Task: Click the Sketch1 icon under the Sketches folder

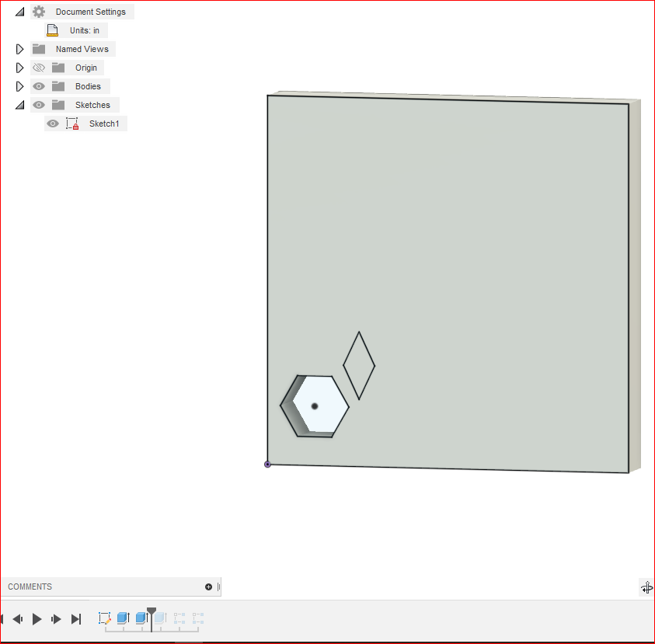Action: tap(72, 123)
